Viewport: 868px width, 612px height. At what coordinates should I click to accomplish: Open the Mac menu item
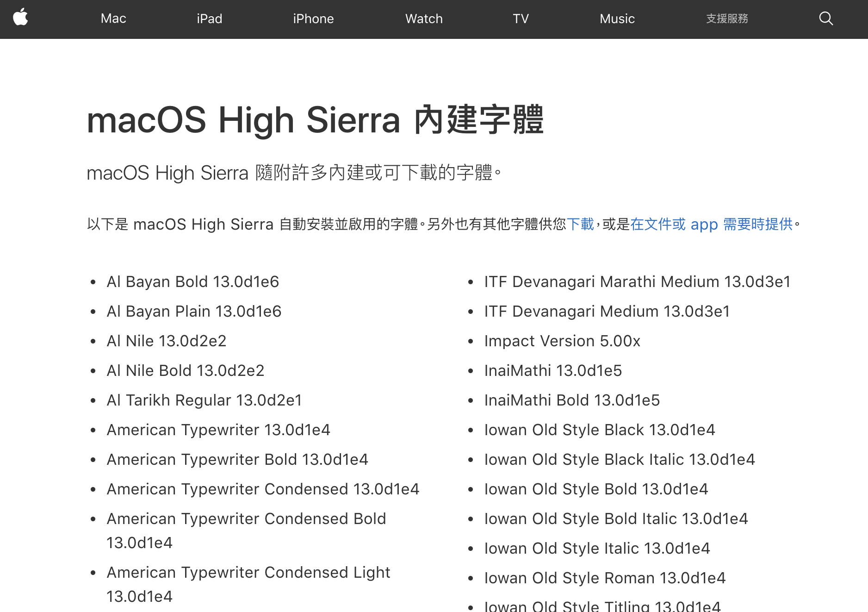[113, 19]
